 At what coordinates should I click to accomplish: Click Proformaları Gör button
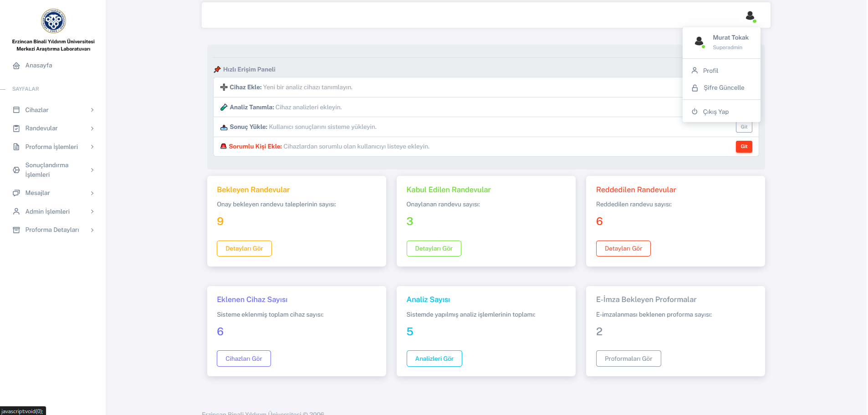tap(628, 359)
